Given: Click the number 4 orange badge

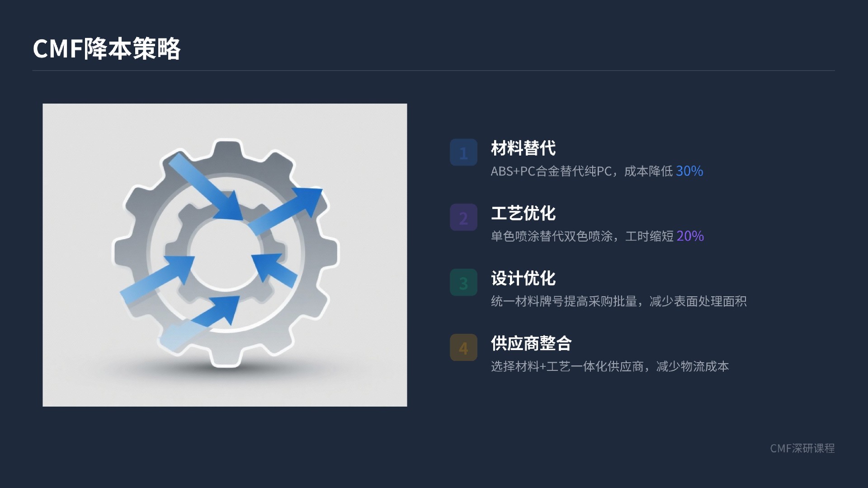Looking at the screenshot, I should [463, 348].
